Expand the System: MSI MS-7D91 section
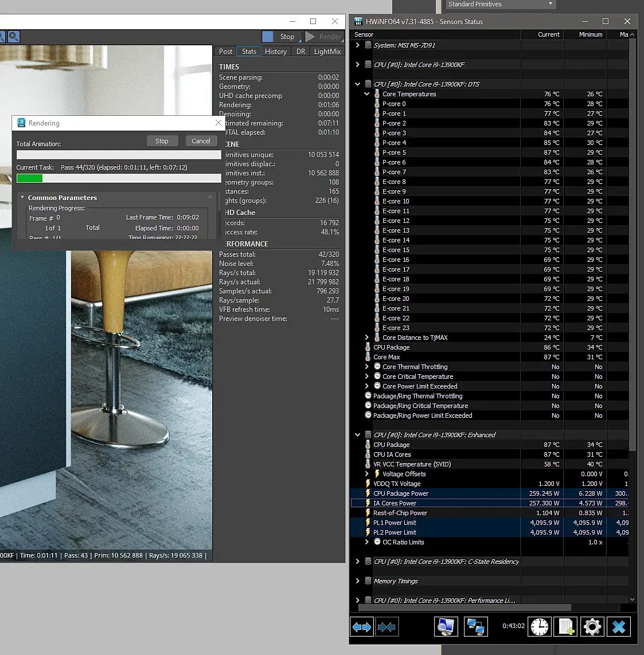 tap(358, 45)
